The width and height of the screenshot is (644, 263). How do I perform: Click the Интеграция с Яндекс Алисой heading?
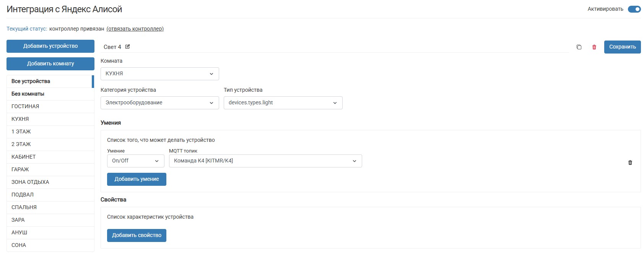[x=64, y=9]
